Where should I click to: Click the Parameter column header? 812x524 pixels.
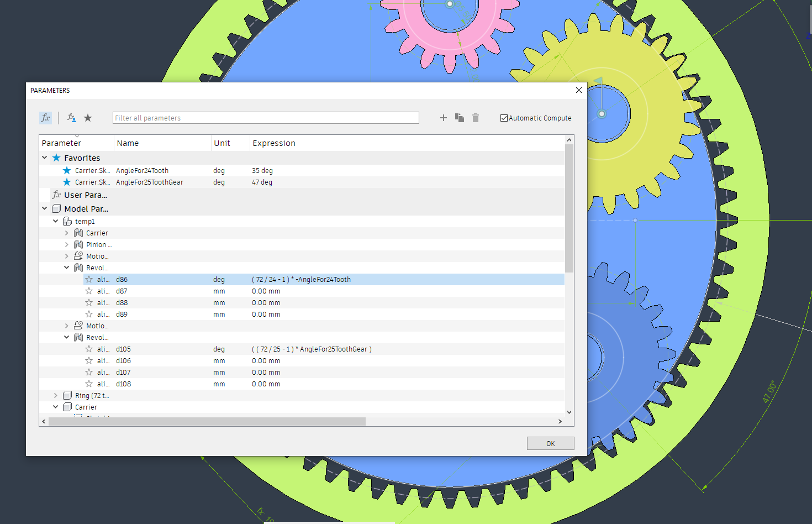pos(62,143)
